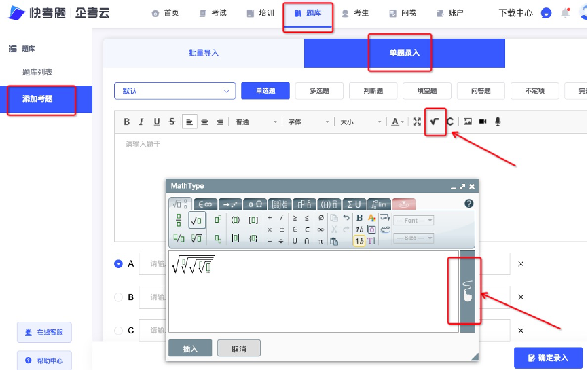The image size is (588, 370).
Task: Open the 普通 paragraph style dropdown
Action: click(x=256, y=122)
